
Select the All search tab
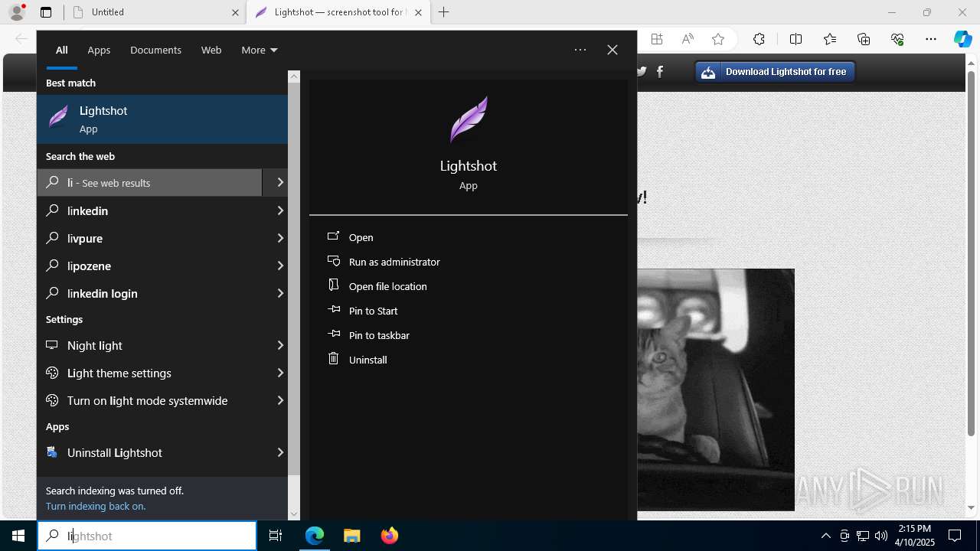[61, 50]
